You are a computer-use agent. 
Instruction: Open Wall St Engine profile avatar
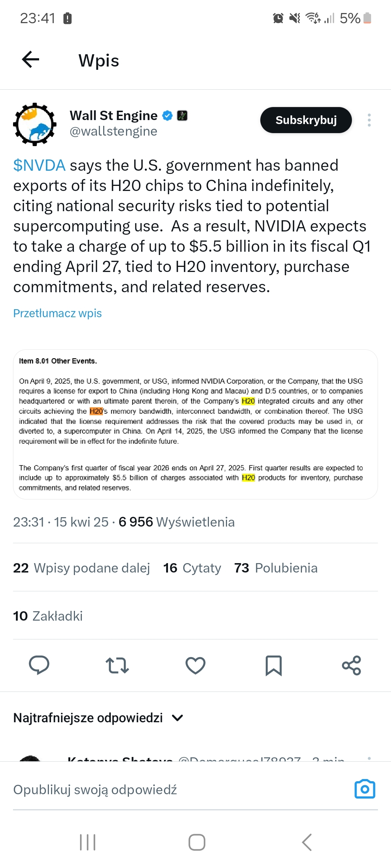pos(35,124)
